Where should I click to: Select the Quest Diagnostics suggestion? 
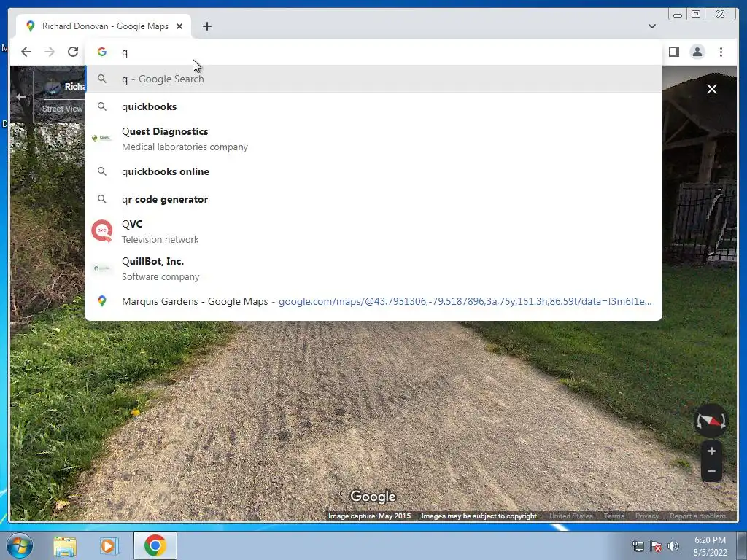pos(374,139)
